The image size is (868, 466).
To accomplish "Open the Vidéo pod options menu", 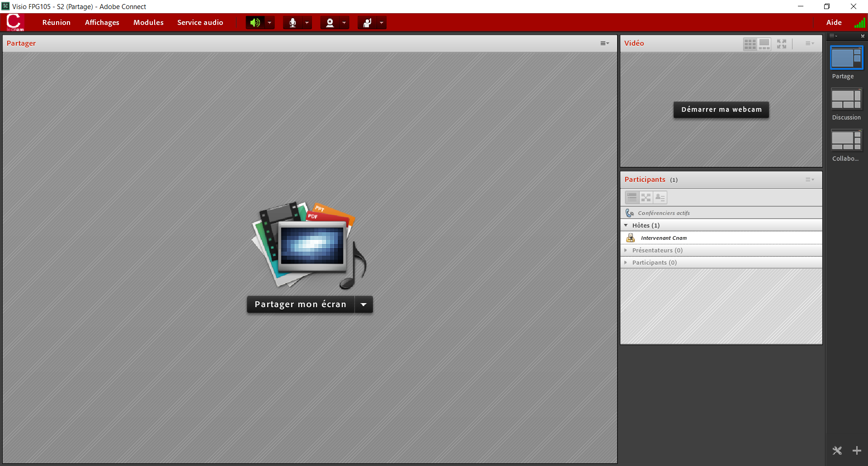I will (x=810, y=43).
